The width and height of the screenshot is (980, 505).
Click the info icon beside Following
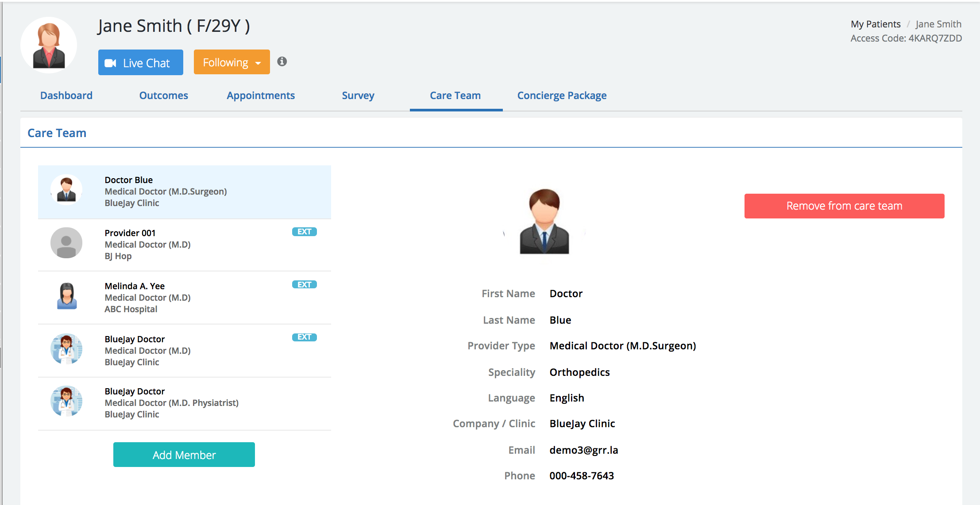tap(282, 61)
